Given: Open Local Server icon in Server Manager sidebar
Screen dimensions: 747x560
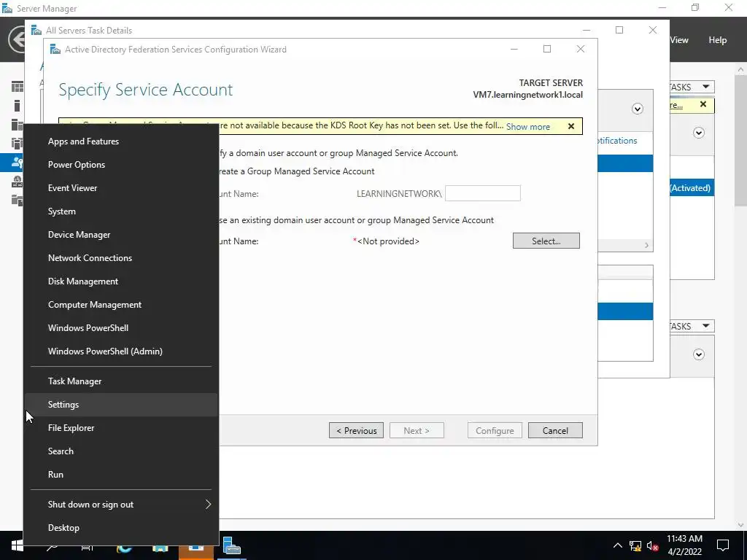Looking at the screenshot, I should 18,105.
